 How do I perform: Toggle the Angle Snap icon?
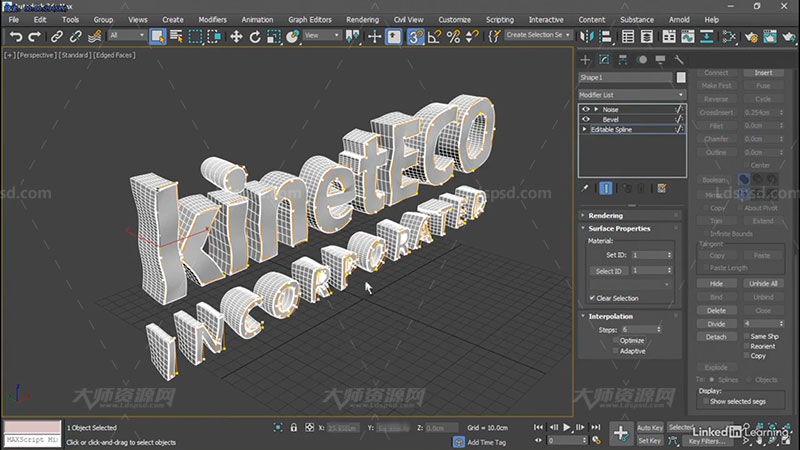[x=434, y=36]
